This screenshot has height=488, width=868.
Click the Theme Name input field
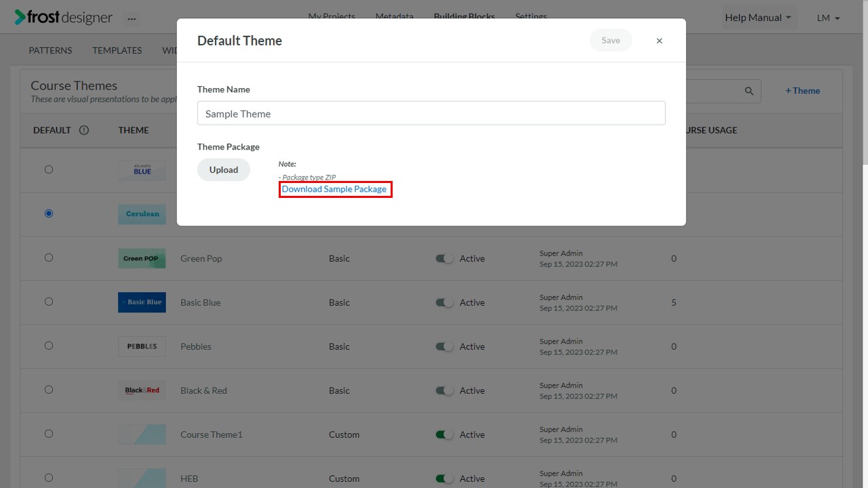pyautogui.click(x=431, y=113)
